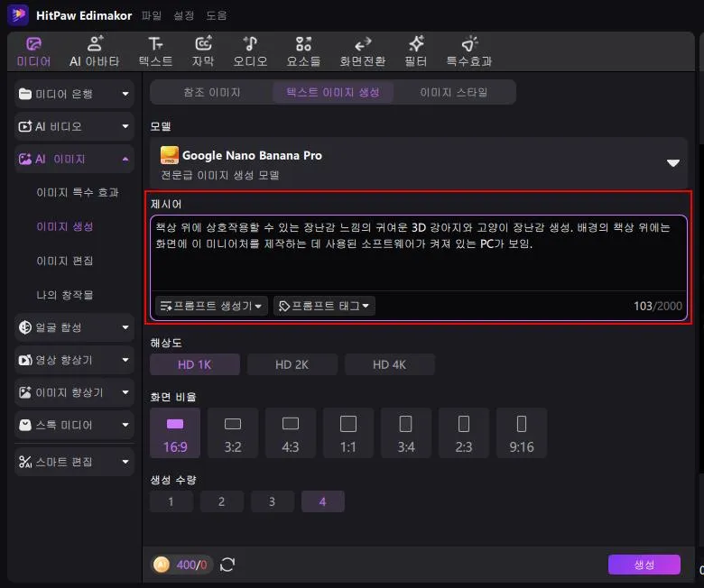Open the AI 아바타 toolbar tab

(x=94, y=52)
